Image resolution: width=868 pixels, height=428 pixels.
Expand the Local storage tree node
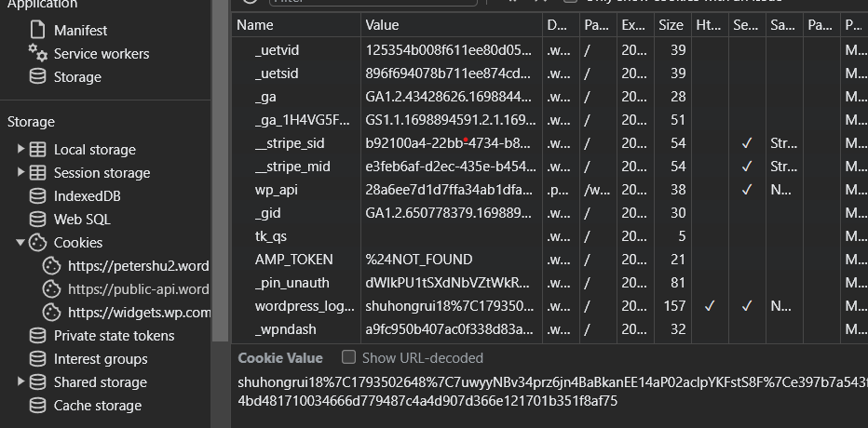tap(20, 150)
